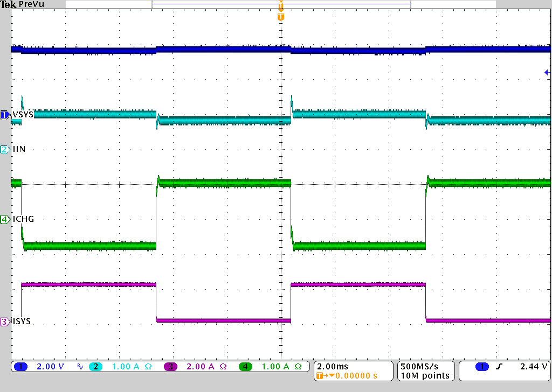This screenshot has height=392, width=552.
Task: Open the trigger level 2.44 V setting
Action: point(534,367)
